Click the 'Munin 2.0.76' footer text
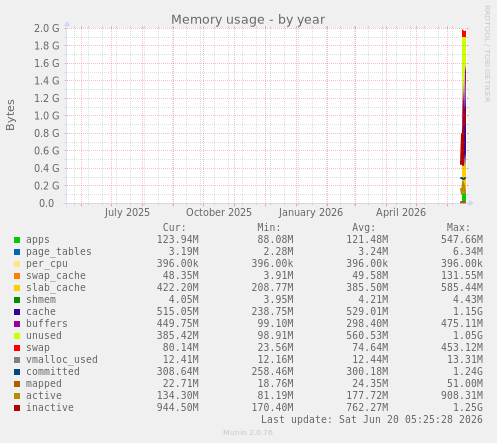 tap(248, 433)
